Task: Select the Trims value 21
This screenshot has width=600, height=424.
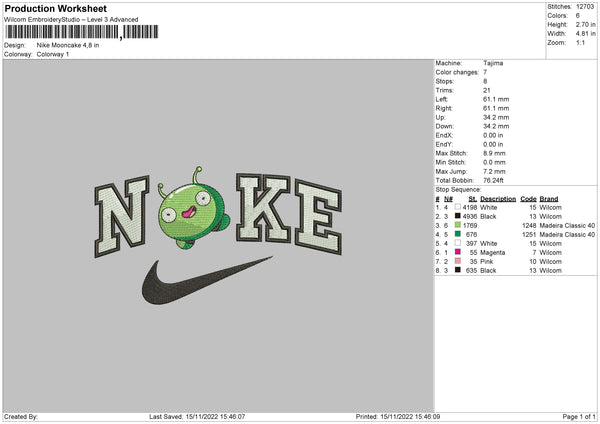Action: [x=486, y=90]
